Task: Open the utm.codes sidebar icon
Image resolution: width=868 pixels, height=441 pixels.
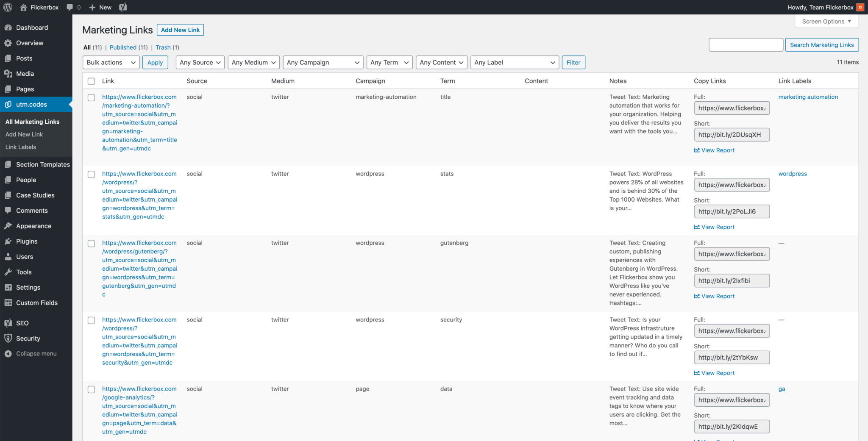Action: (x=8, y=104)
